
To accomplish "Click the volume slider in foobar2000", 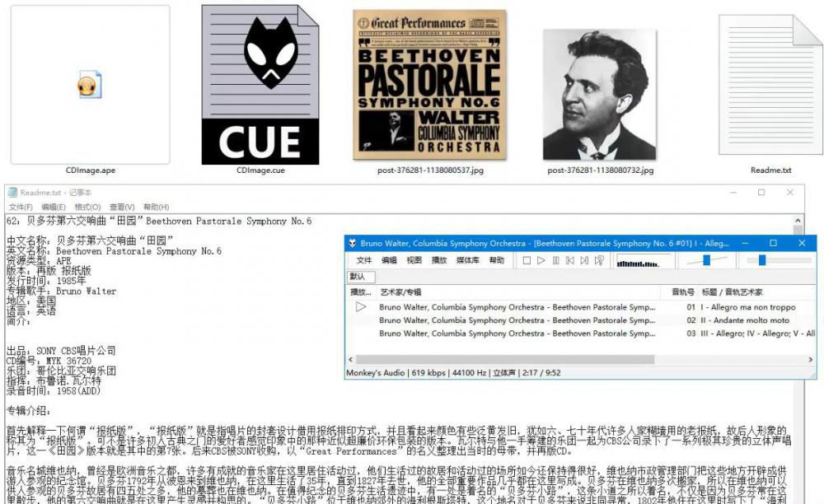I will (706, 260).
